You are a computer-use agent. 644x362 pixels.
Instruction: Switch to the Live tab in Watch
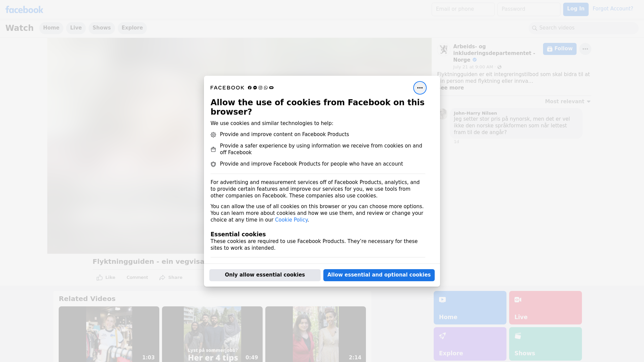76,28
